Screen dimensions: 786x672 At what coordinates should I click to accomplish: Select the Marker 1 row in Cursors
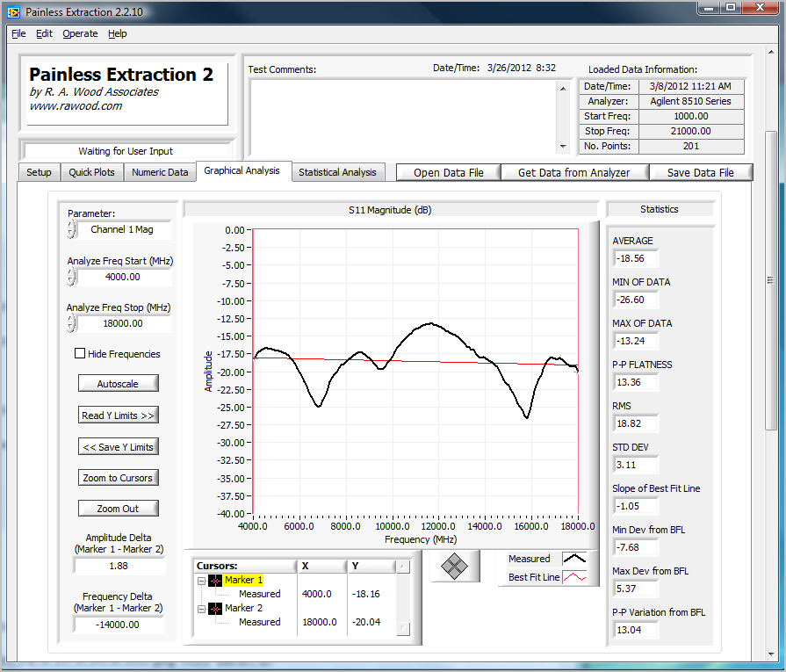point(243,581)
